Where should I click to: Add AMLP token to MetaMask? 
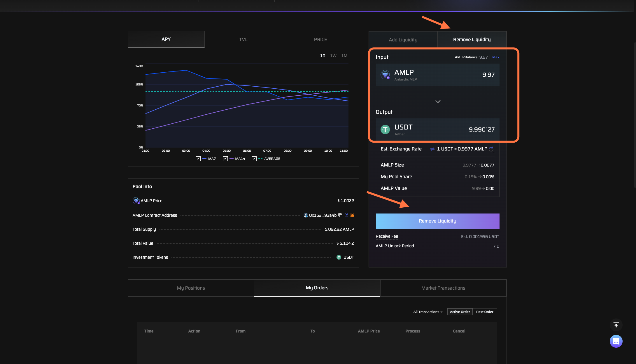tap(352, 215)
